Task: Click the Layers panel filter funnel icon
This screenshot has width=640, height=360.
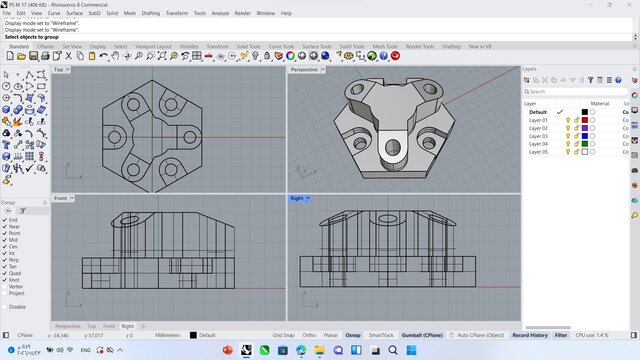Action: coord(591,80)
